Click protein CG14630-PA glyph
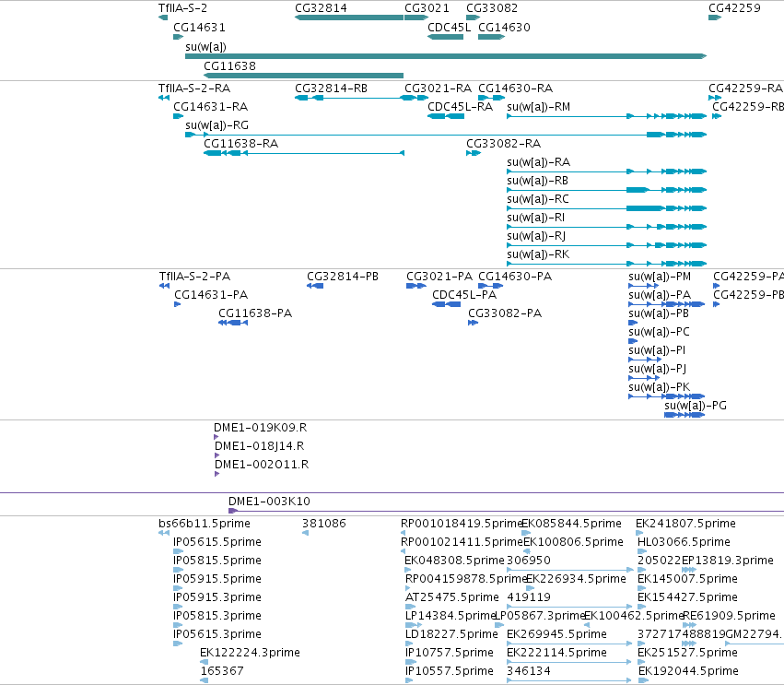This screenshot has width=784, height=685. tap(490, 286)
